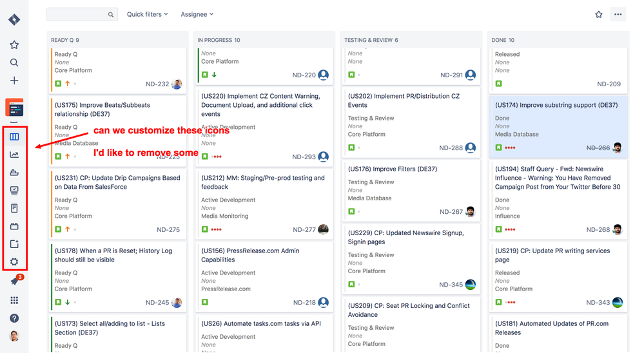Viewport: 644px width, 353px height.
Task: Open card (US176) Improve Filters (DE37)
Action: click(x=411, y=191)
